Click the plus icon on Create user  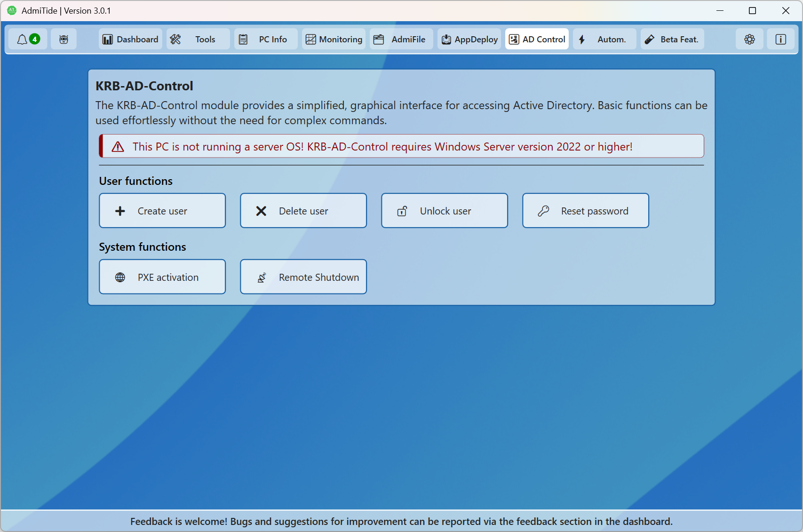[x=120, y=211]
